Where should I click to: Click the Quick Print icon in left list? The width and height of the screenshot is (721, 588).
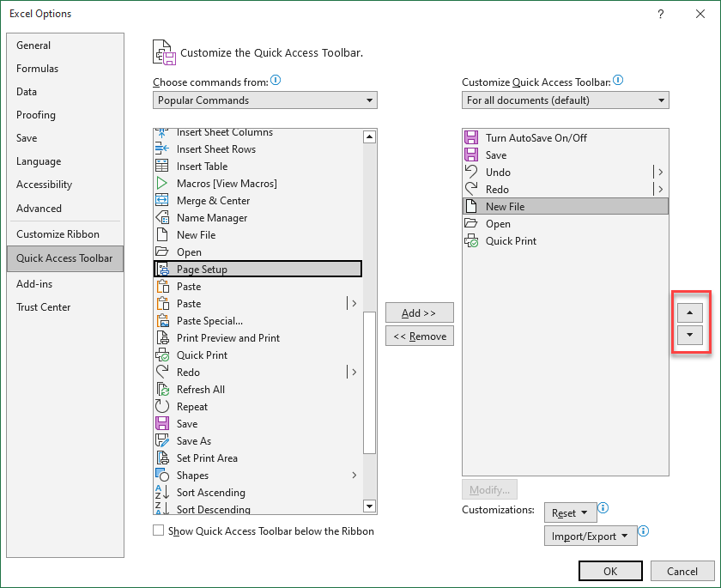pos(162,355)
